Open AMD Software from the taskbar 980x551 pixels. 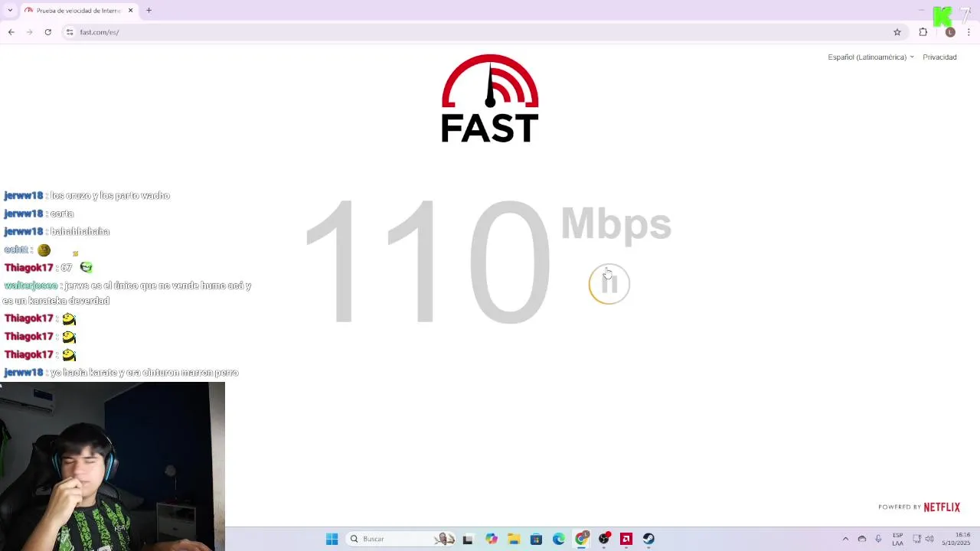[x=626, y=539]
